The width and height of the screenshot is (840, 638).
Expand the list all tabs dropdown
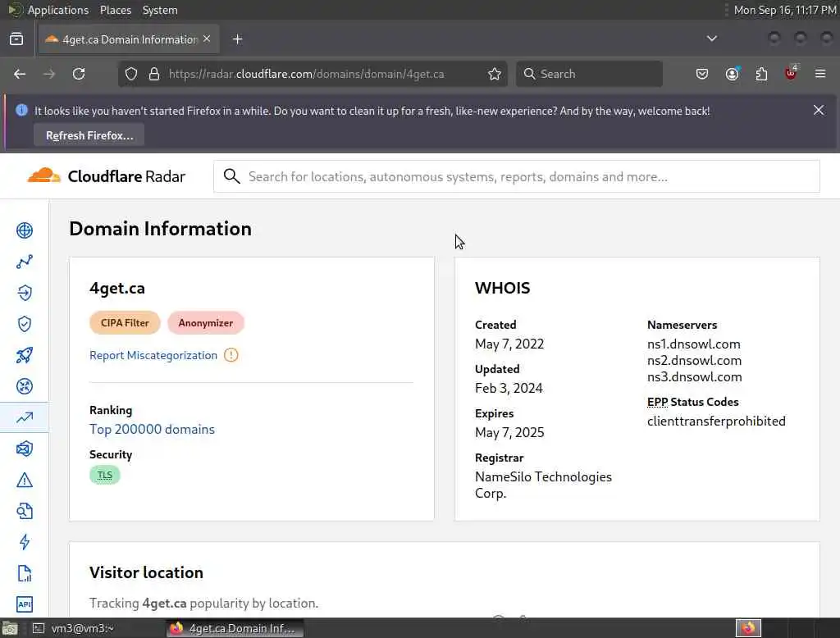(712, 39)
